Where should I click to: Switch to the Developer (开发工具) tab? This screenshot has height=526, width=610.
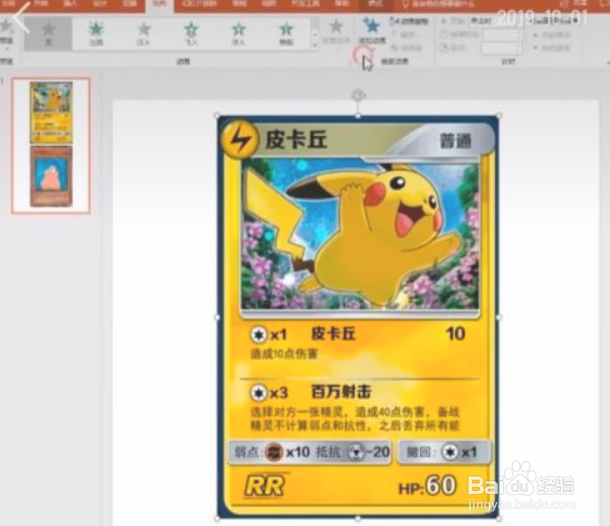[305, 4]
